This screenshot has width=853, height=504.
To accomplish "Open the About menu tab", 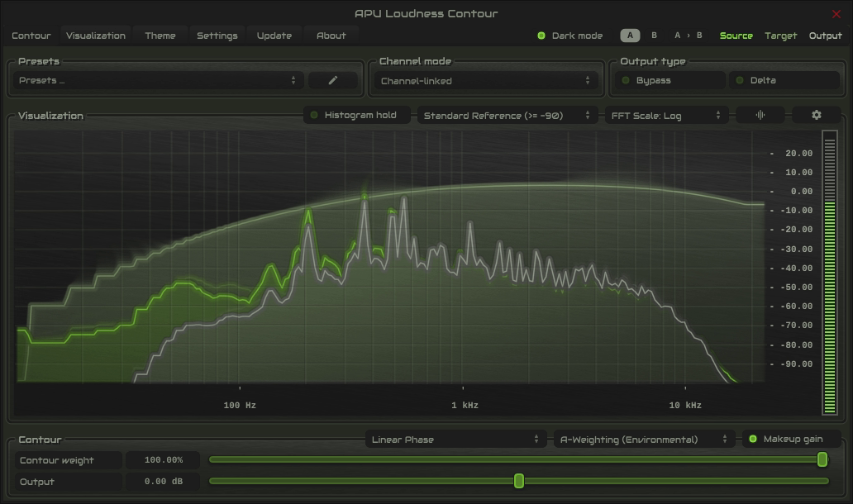I will point(331,36).
